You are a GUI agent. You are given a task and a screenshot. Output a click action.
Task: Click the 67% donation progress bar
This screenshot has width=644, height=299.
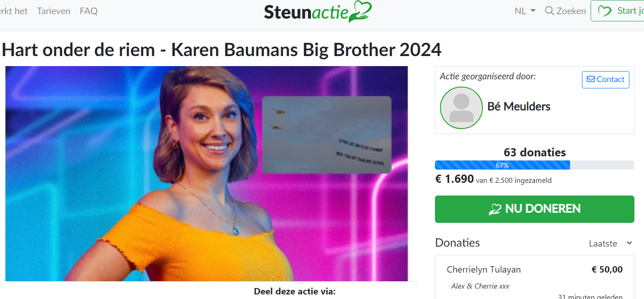pyautogui.click(x=534, y=165)
